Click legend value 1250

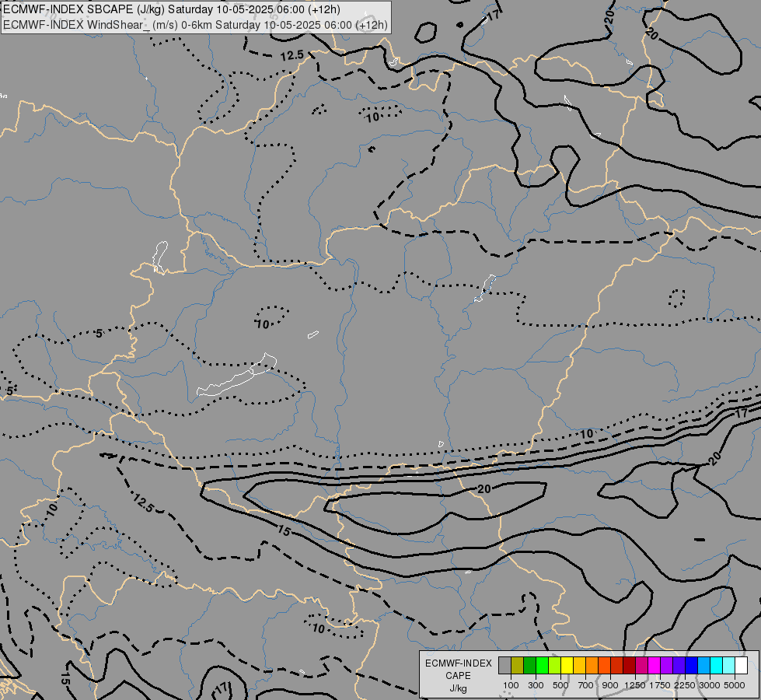[635, 685]
